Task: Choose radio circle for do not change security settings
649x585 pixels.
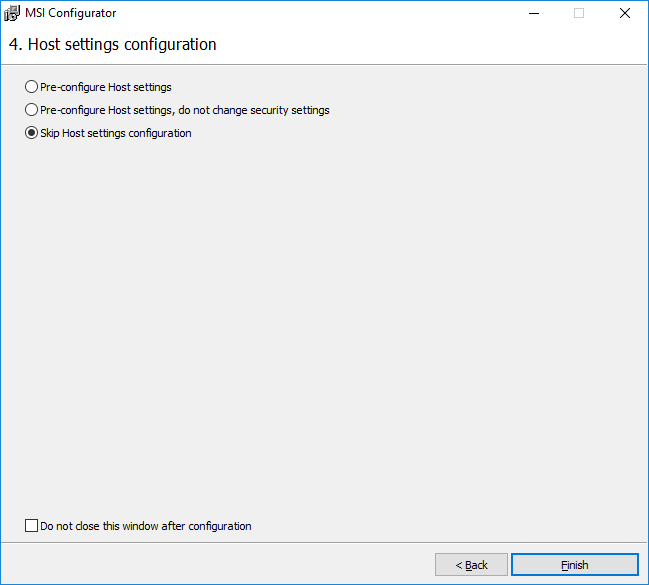Action: (32, 110)
